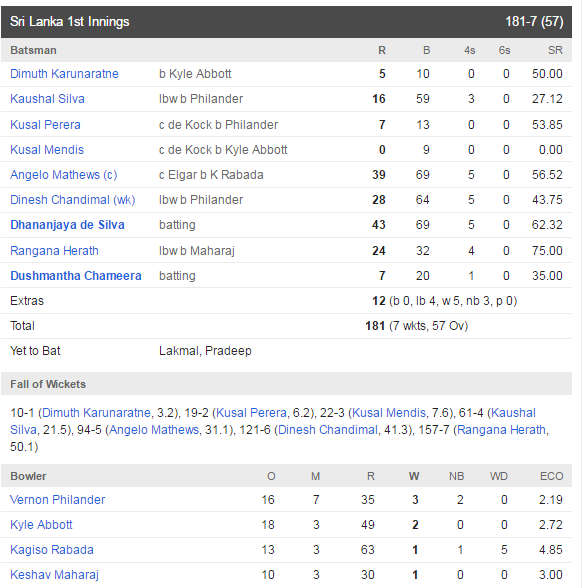Select Kusal Perera in the batting table
Screen dimensions: 583x588
pos(45,125)
